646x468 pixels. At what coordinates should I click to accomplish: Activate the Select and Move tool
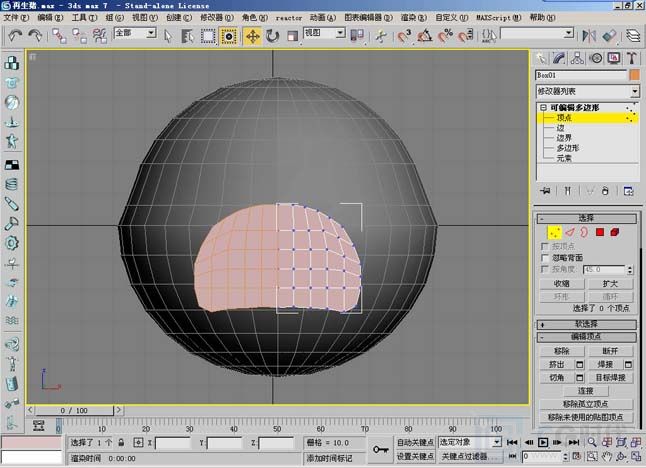pos(252,36)
